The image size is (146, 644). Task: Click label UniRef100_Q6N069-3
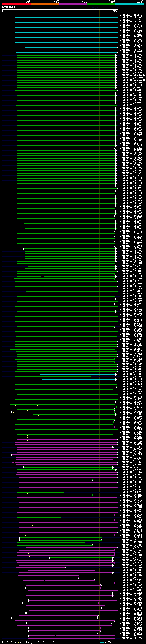pyautogui.click(x=132, y=80)
